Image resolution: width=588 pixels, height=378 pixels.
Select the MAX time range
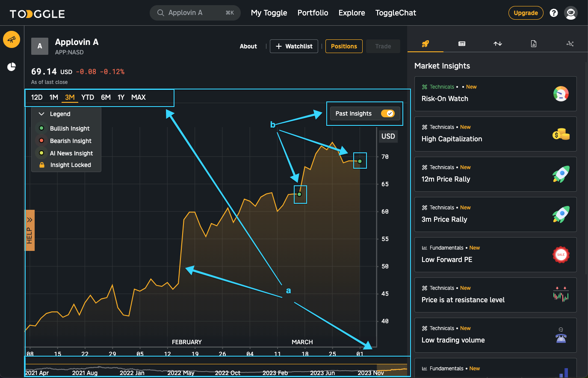[x=139, y=98]
